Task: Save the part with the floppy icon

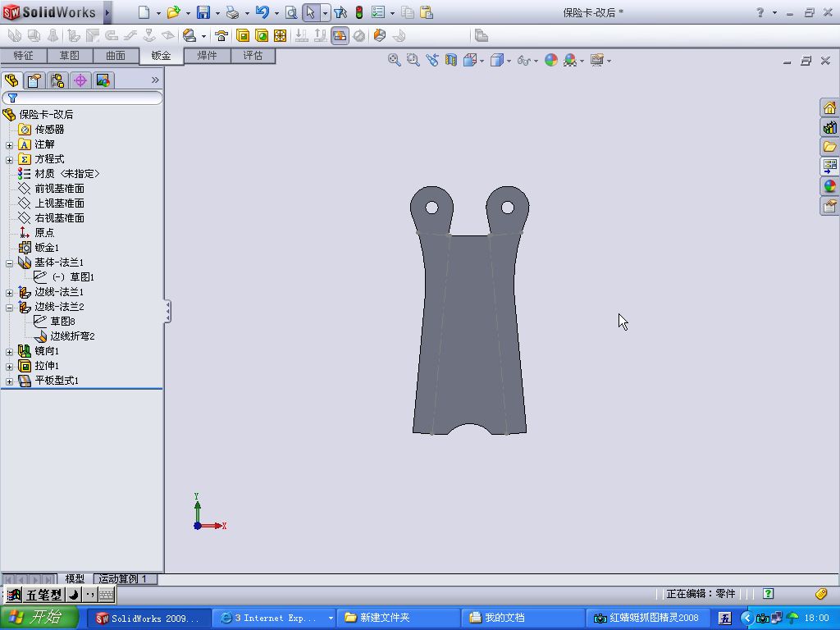Action: [203, 12]
